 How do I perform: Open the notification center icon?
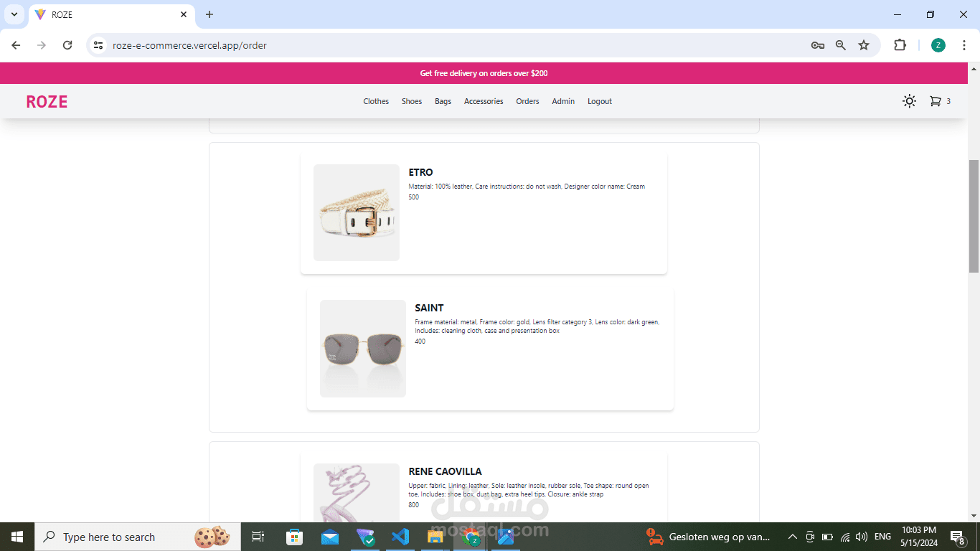(957, 537)
